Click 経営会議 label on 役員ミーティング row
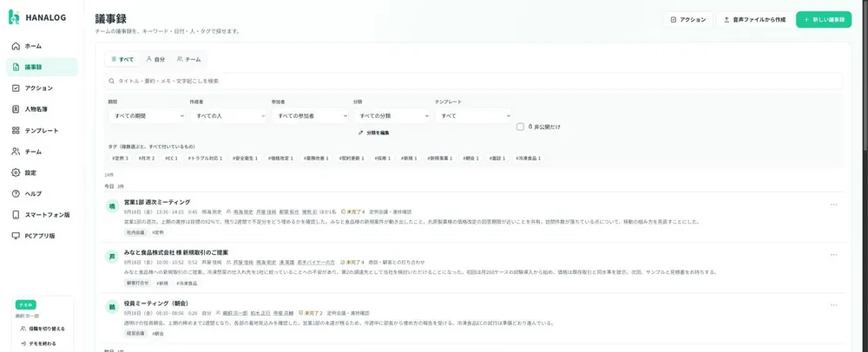 click(x=135, y=333)
